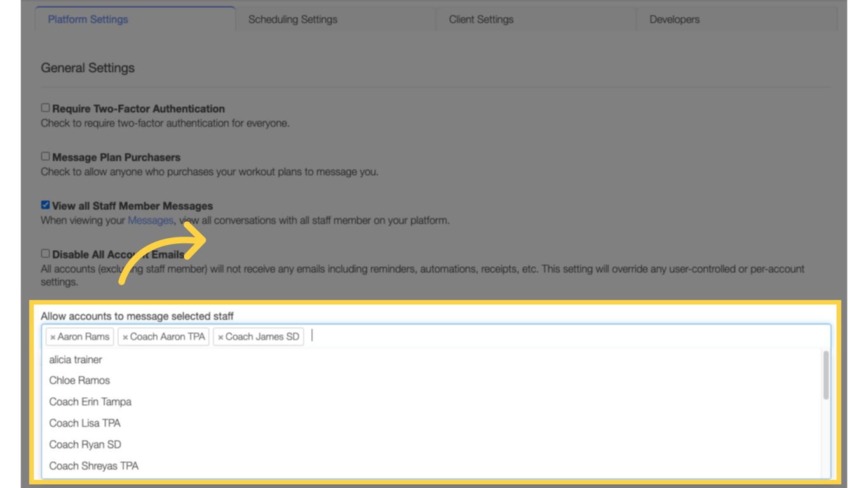Screen dimensions: 868x488
Task: Uncheck View all Staff Member Messages
Action: point(45,205)
